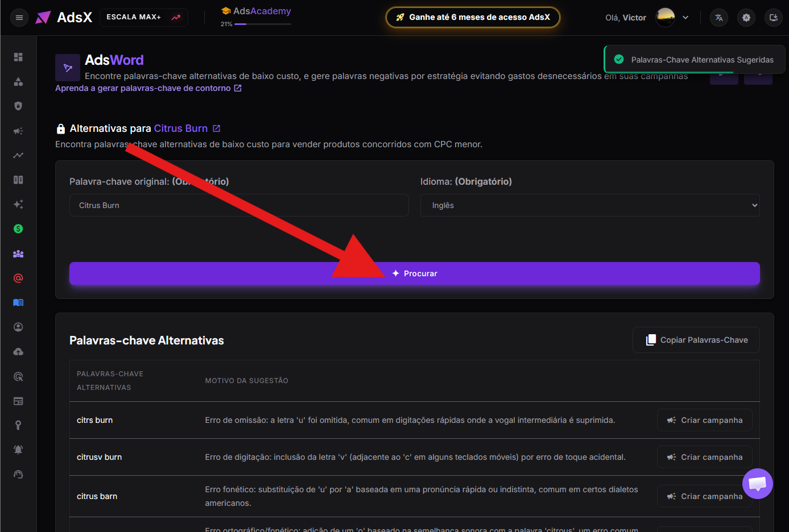Click the Palavras-Chave Alternativas Sugeridas notification
789x532 pixels.
click(x=695, y=59)
